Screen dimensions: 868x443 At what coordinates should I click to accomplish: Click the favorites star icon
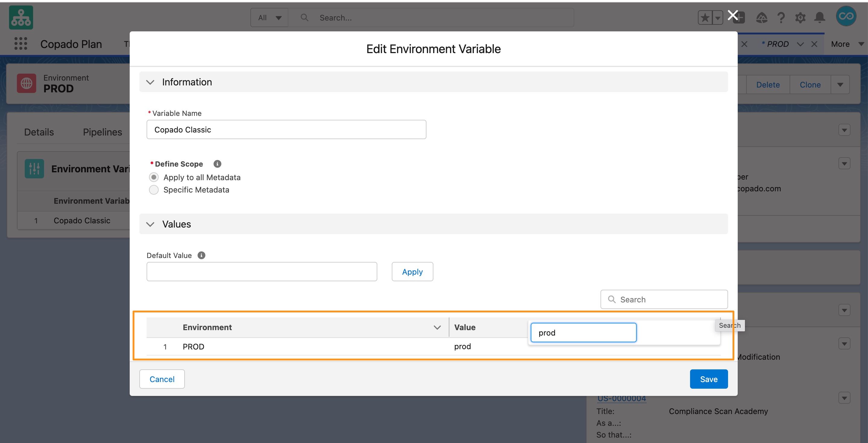(x=705, y=18)
